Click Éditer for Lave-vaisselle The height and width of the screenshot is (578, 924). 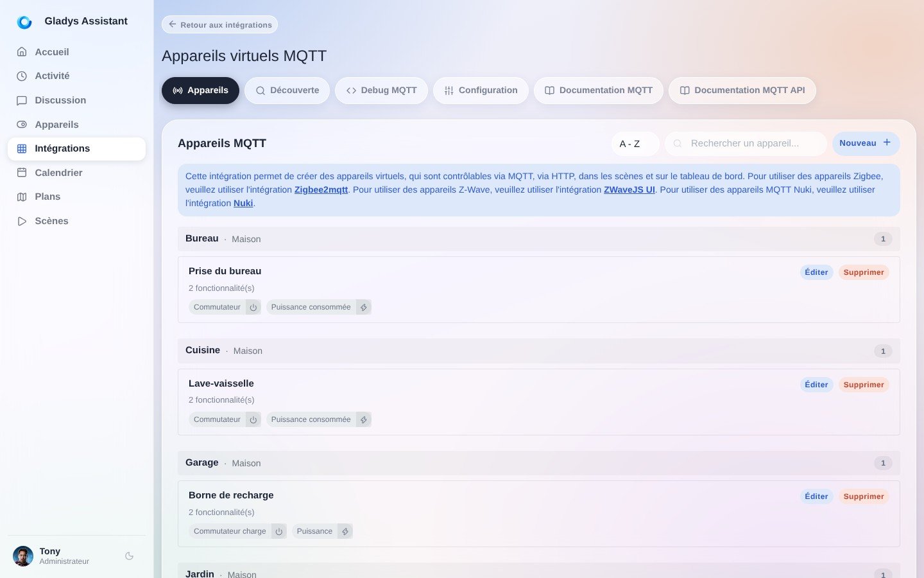pyautogui.click(x=816, y=385)
